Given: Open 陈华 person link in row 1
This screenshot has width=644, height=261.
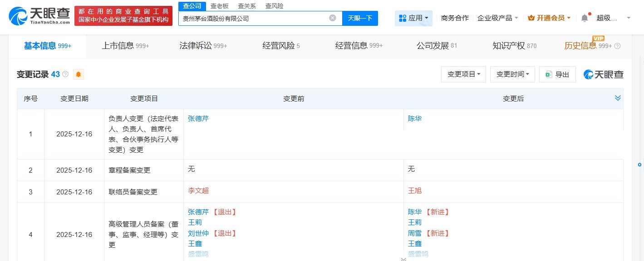Looking at the screenshot, I should [415, 119].
